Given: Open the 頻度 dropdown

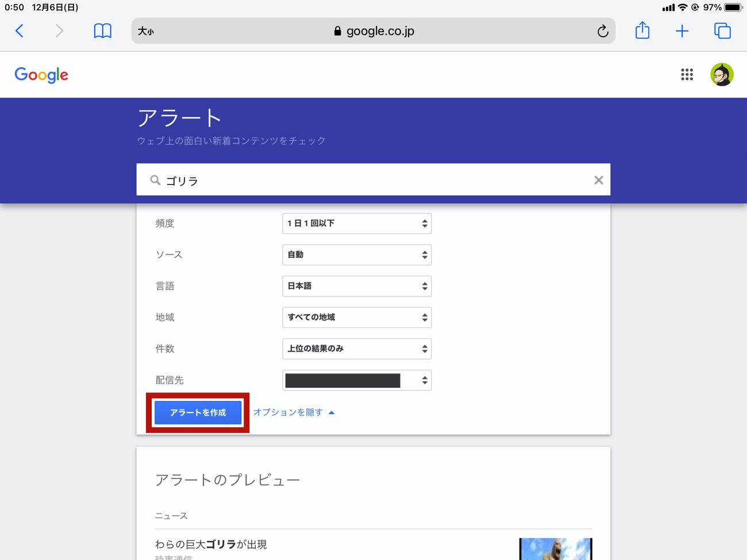Looking at the screenshot, I should [x=357, y=223].
